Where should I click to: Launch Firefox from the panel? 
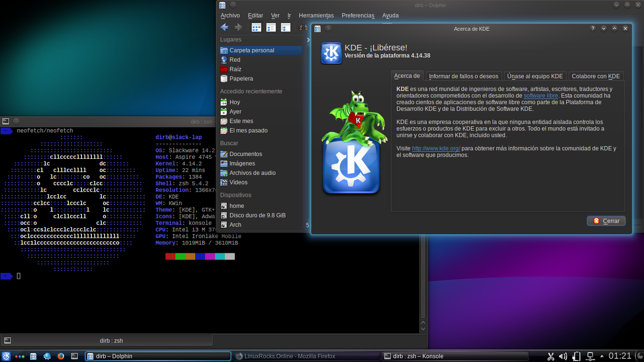61,356
